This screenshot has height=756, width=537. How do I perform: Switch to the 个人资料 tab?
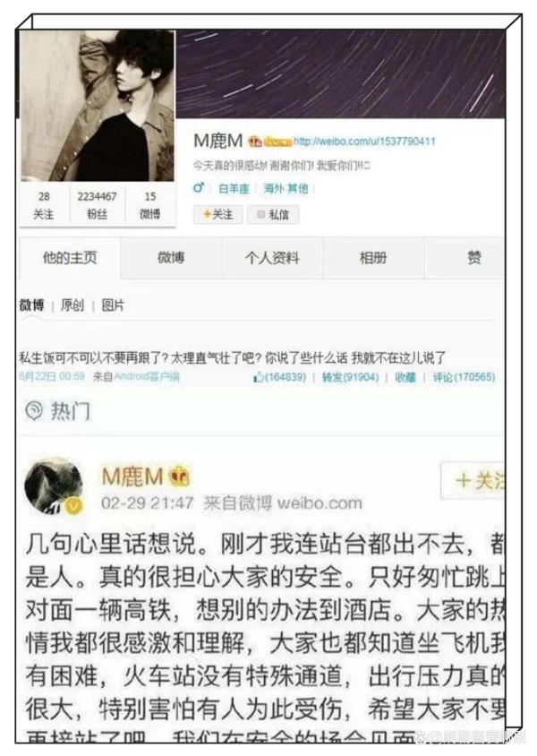(x=272, y=258)
